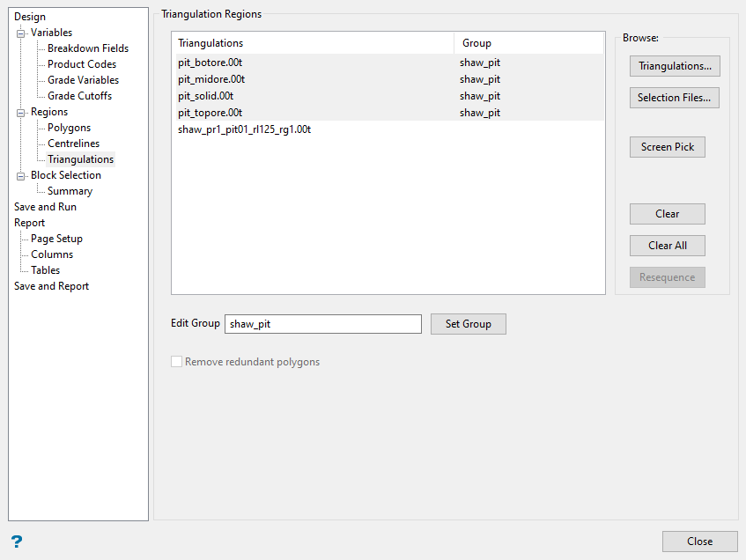Click the Screen Pick button
Viewport: 746px width, 560px height.
coord(667,147)
